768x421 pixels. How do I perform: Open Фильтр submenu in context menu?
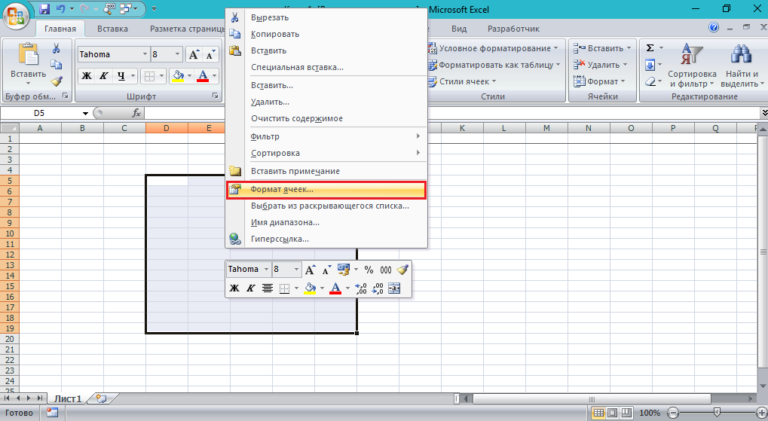coord(326,137)
